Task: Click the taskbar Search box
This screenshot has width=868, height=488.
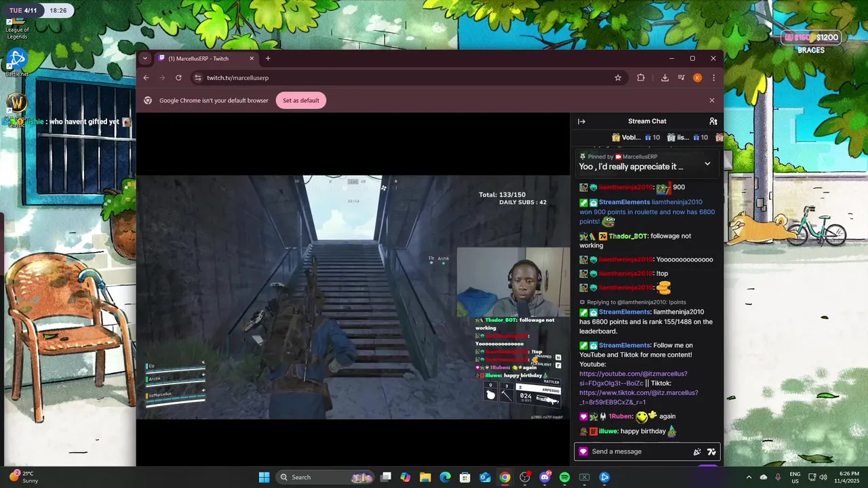Action: (x=325, y=477)
